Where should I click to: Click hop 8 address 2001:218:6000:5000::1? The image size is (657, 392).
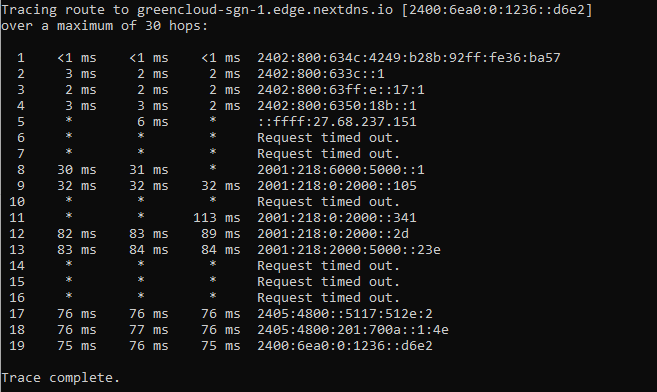point(341,170)
